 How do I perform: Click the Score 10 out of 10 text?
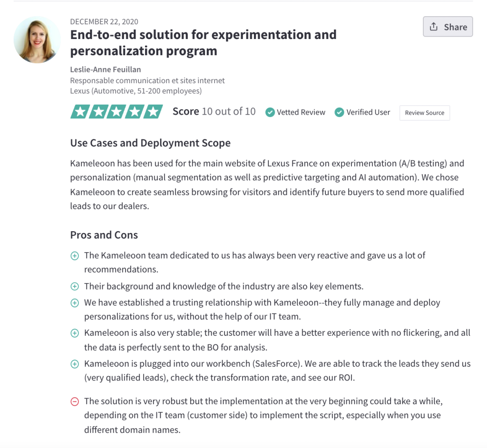[x=214, y=111]
